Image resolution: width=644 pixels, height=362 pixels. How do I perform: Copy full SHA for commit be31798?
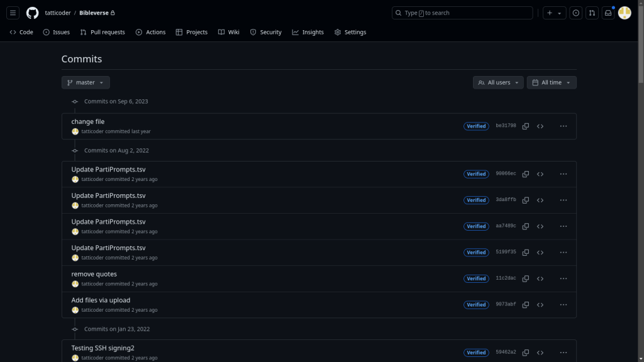[x=525, y=126]
